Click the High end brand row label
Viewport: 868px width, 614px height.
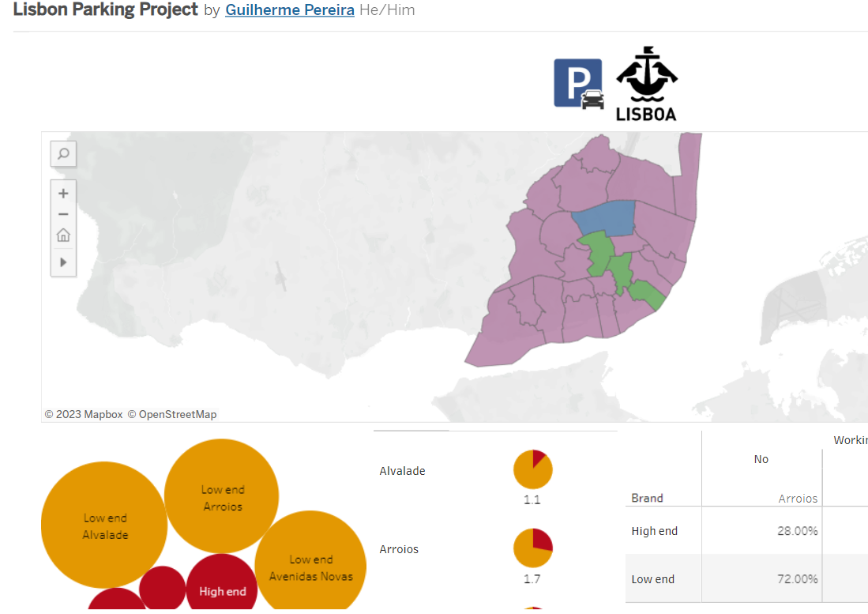[654, 531]
